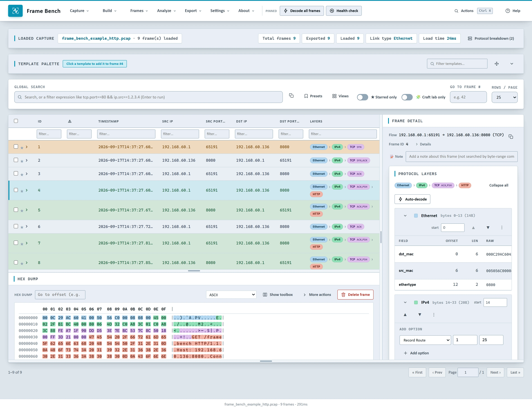This screenshot has width=532, height=410.
Task: Expand More actions in hex dump
Action: point(317,295)
